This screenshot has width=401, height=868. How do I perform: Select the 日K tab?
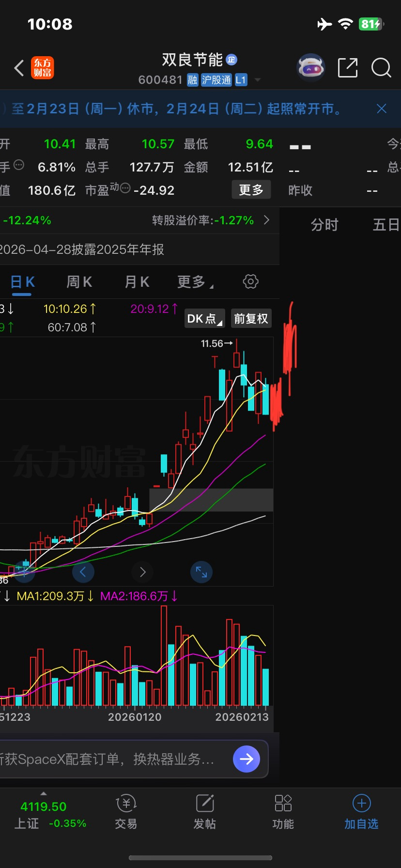pos(22,282)
